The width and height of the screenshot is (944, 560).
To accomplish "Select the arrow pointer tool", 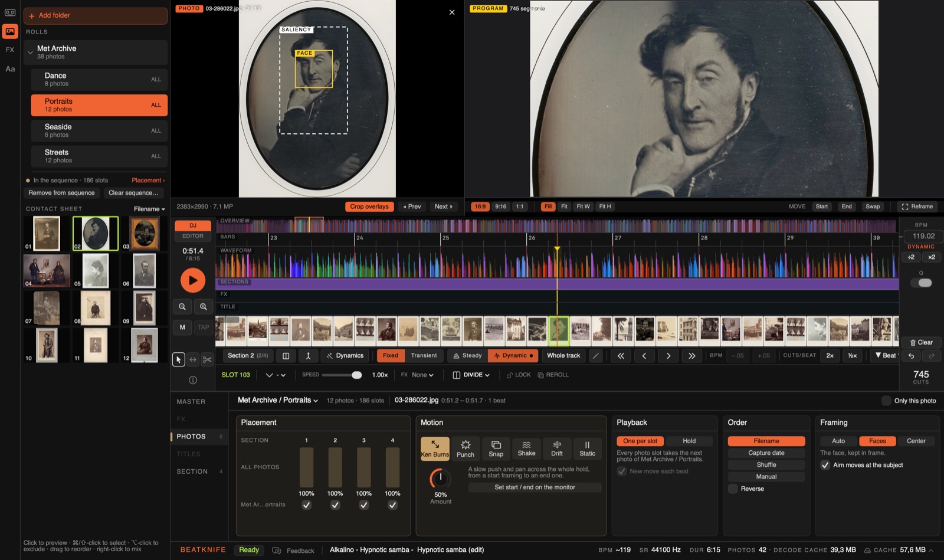I will [x=179, y=359].
